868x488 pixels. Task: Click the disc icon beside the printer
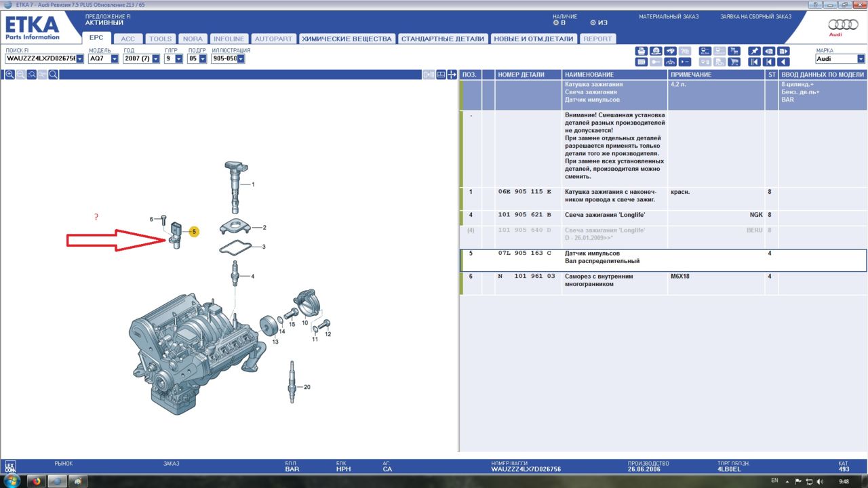click(x=656, y=51)
